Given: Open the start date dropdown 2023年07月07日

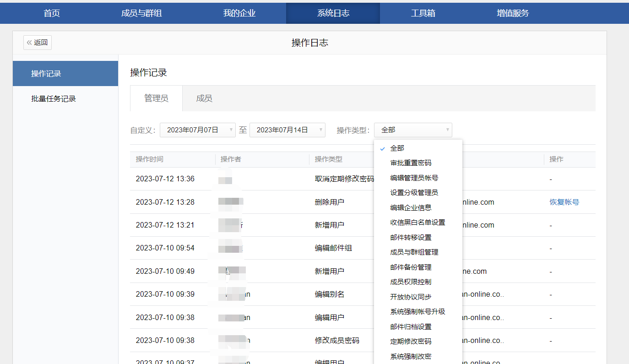Looking at the screenshot, I should pyautogui.click(x=197, y=130).
